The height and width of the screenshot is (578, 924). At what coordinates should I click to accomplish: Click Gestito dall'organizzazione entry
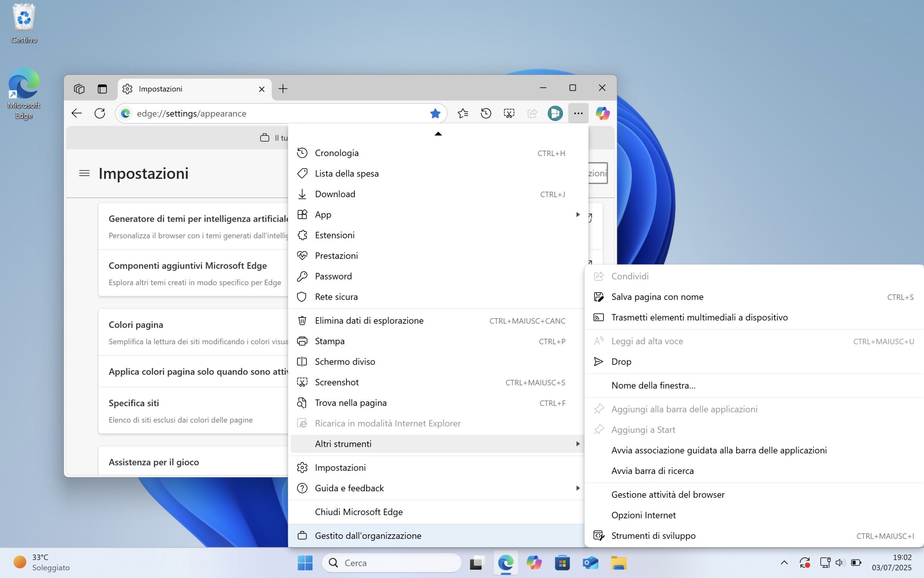click(x=436, y=536)
